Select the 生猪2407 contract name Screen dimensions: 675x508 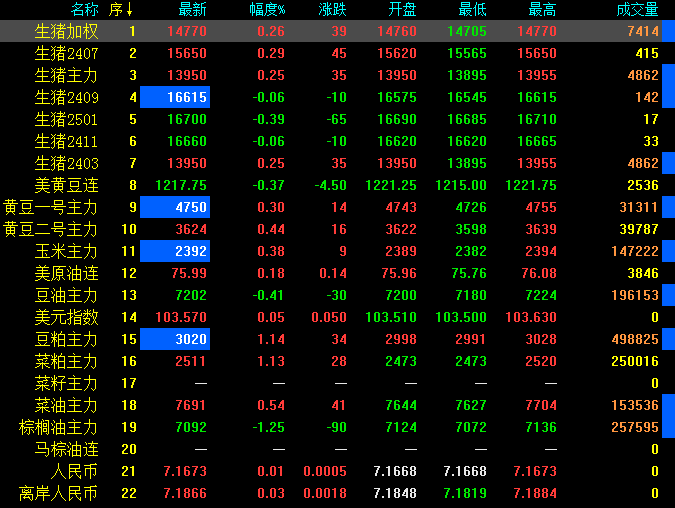[x=66, y=53]
